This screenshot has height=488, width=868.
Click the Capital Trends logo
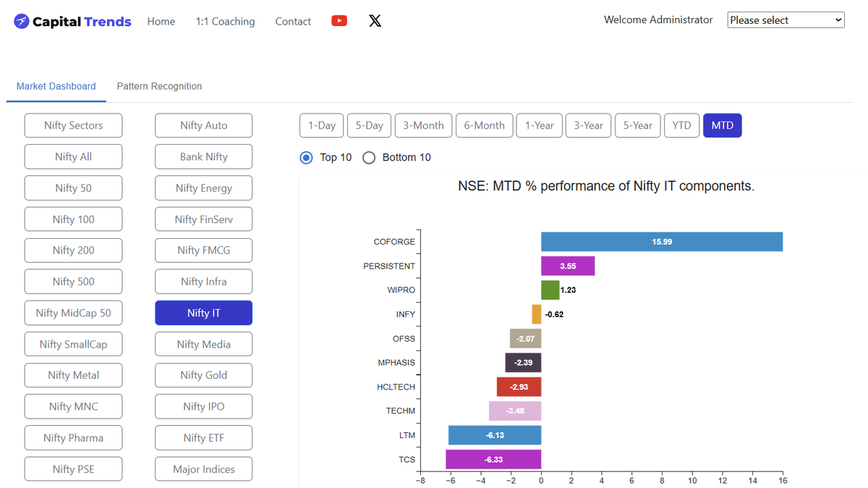click(73, 22)
